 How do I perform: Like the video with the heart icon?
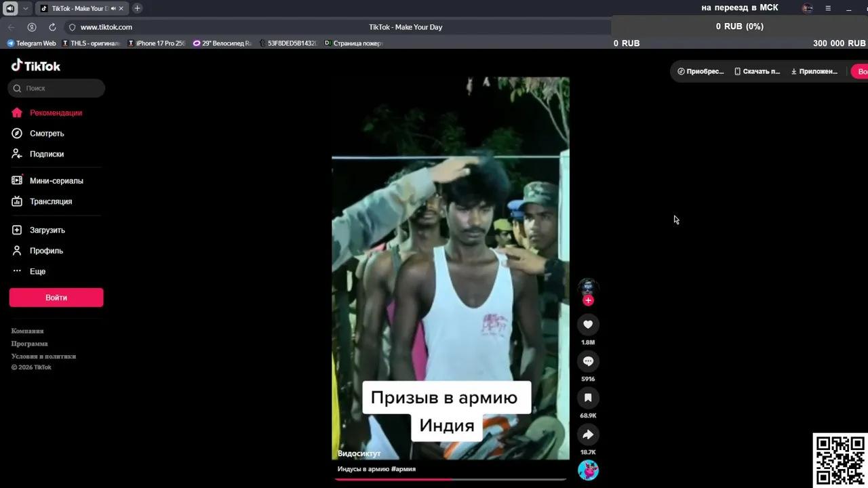click(588, 325)
